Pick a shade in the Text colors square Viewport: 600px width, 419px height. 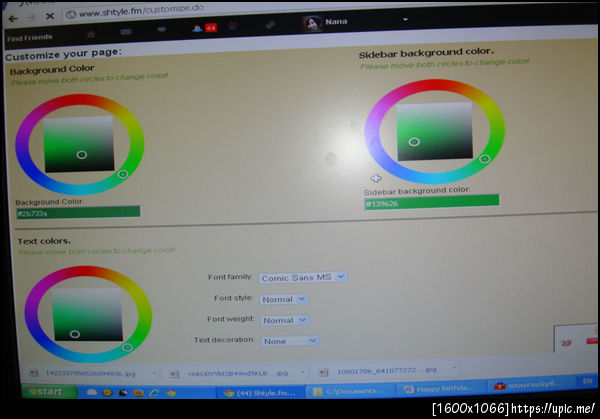pyautogui.click(x=87, y=314)
